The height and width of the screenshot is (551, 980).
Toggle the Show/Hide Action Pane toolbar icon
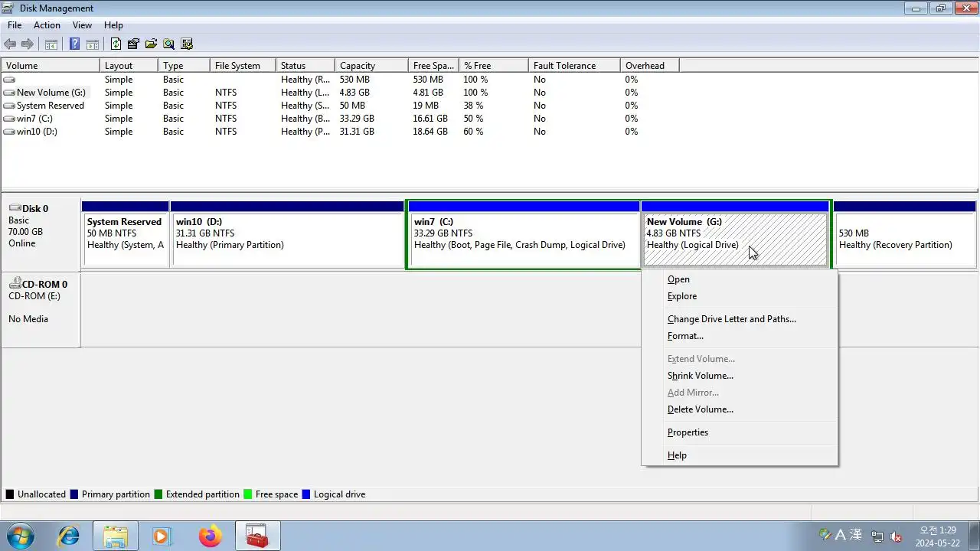[x=92, y=44]
